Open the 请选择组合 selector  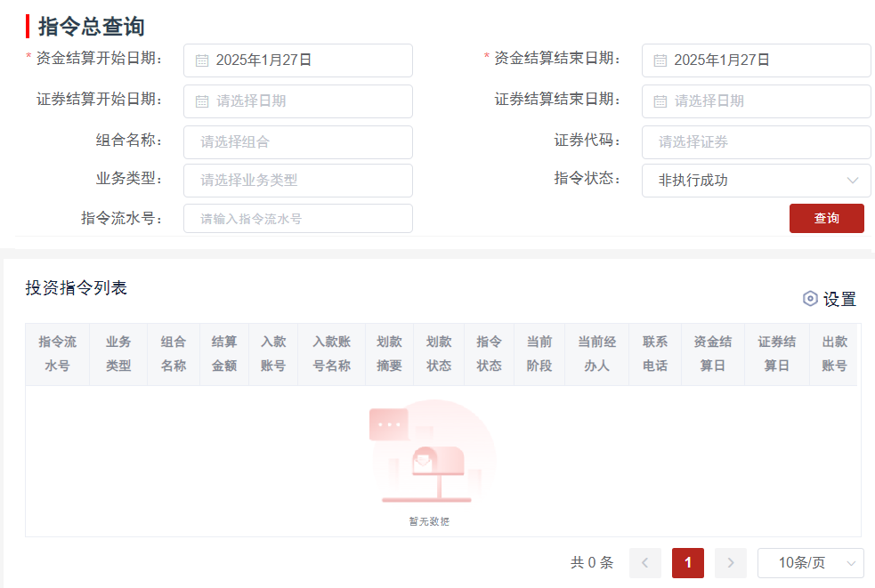(x=297, y=142)
